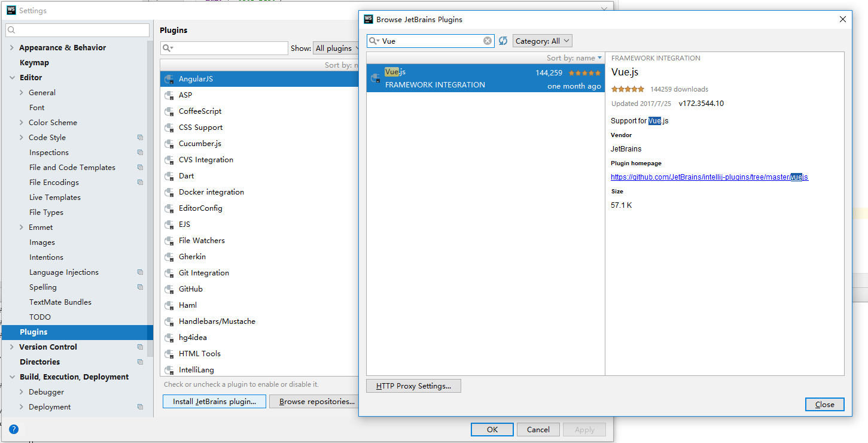
Task: Select the EditorConfig plugin row
Action: point(260,208)
